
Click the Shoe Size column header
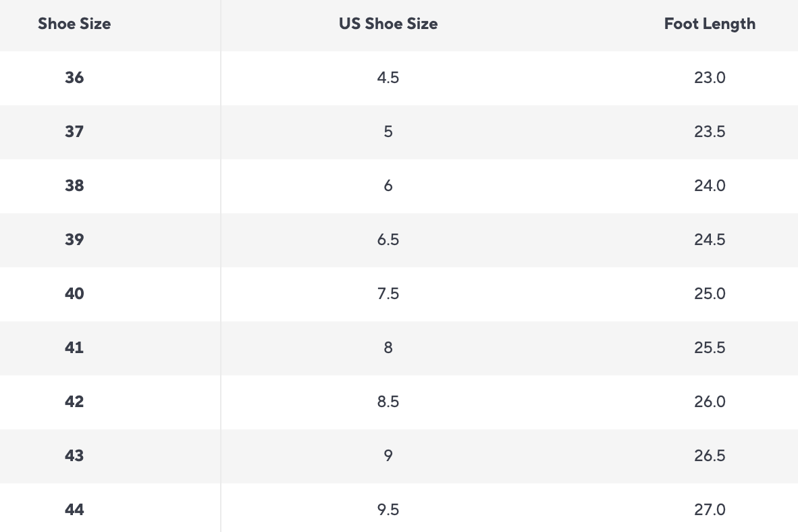tap(74, 24)
